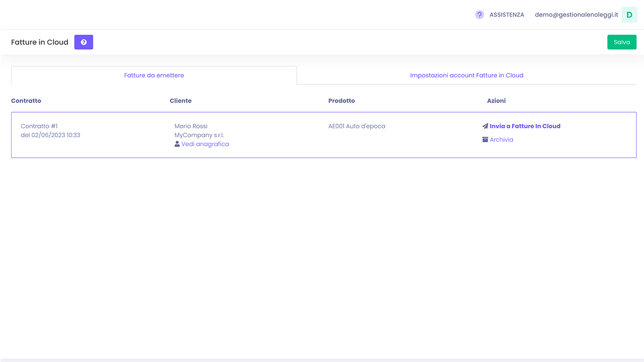Viewport: 644px width, 362px height.
Task: Click company MyCompany s.r.l.
Action: click(199, 135)
